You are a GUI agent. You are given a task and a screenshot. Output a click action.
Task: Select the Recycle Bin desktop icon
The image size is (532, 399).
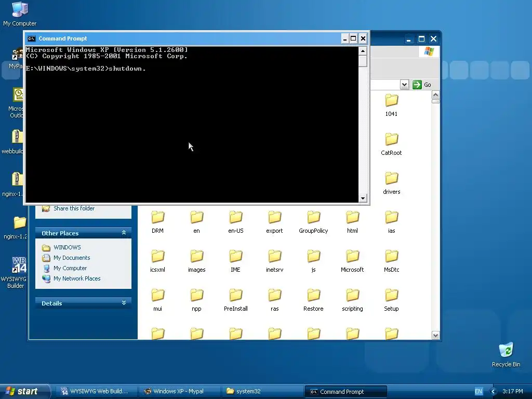506,355
